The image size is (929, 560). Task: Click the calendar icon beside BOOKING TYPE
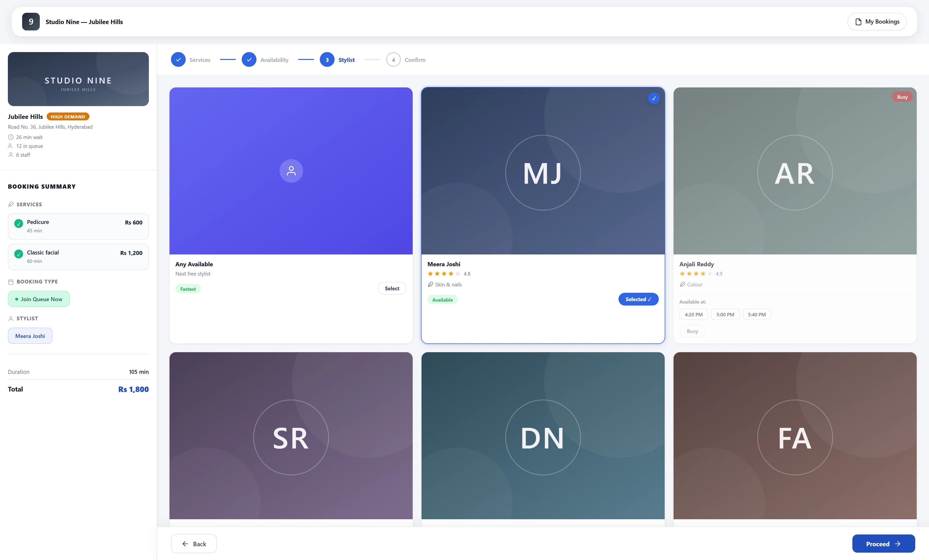(11, 282)
